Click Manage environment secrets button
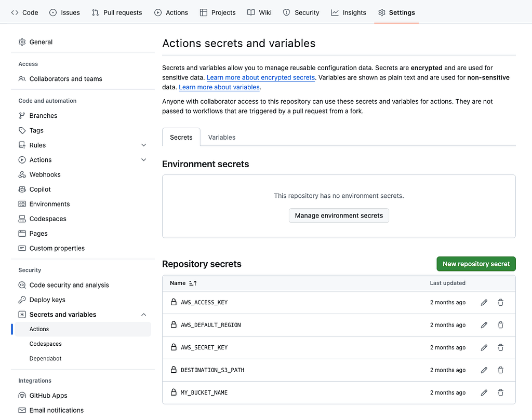Screen dimensions: 532x420 coord(339,215)
